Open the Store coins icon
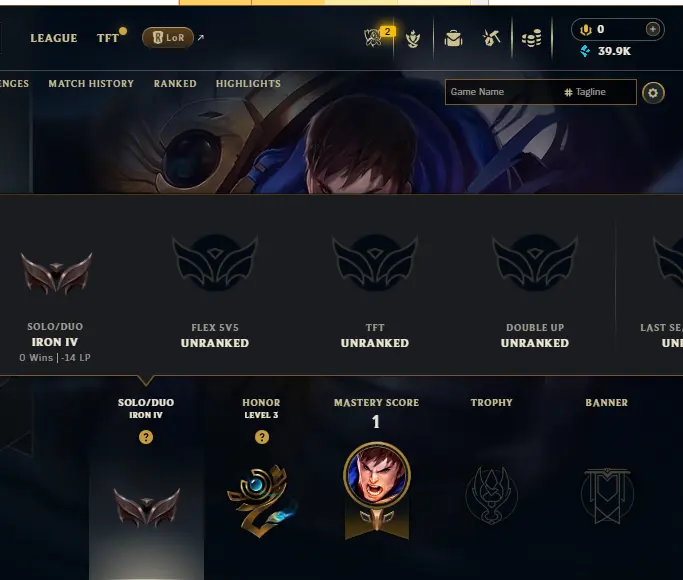The image size is (683, 580). click(x=531, y=38)
